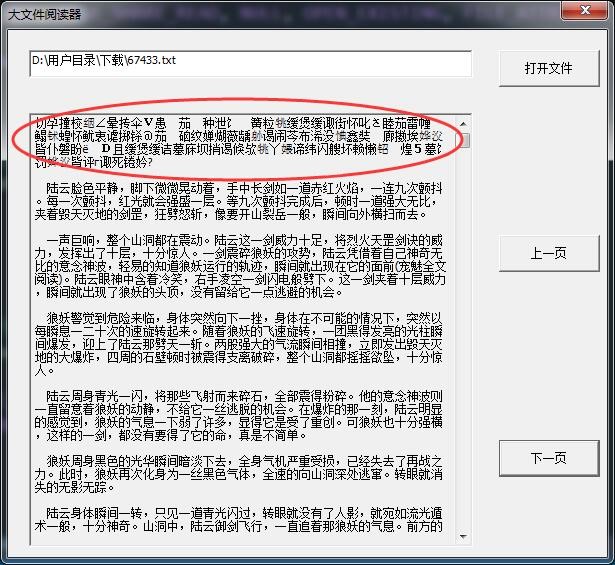Screen dimensions: 615x565
Task: Click the paragraph starting 陆云周身青光一闪
Action: [x=238, y=416]
